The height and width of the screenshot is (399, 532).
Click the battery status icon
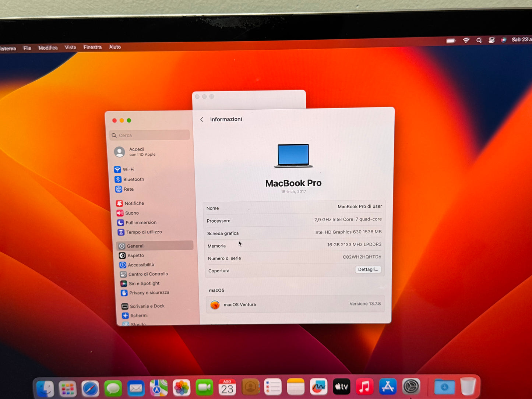pyautogui.click(x=451, y=41)
